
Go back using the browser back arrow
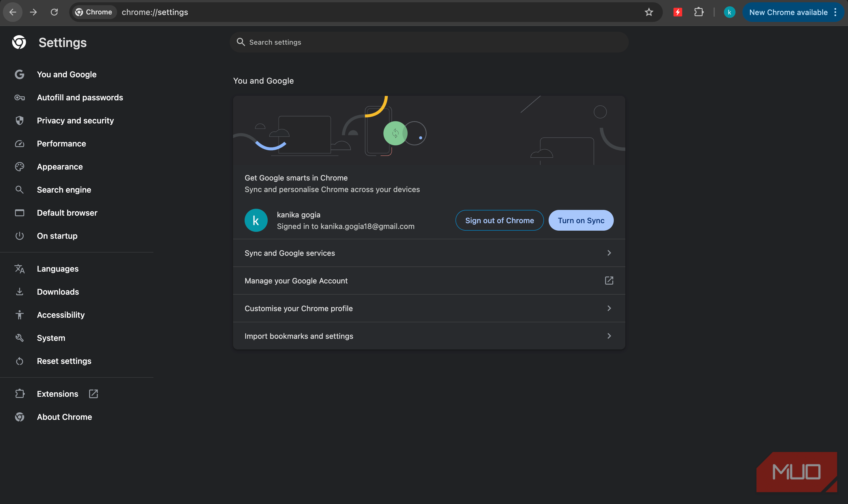tap(13, 12)
